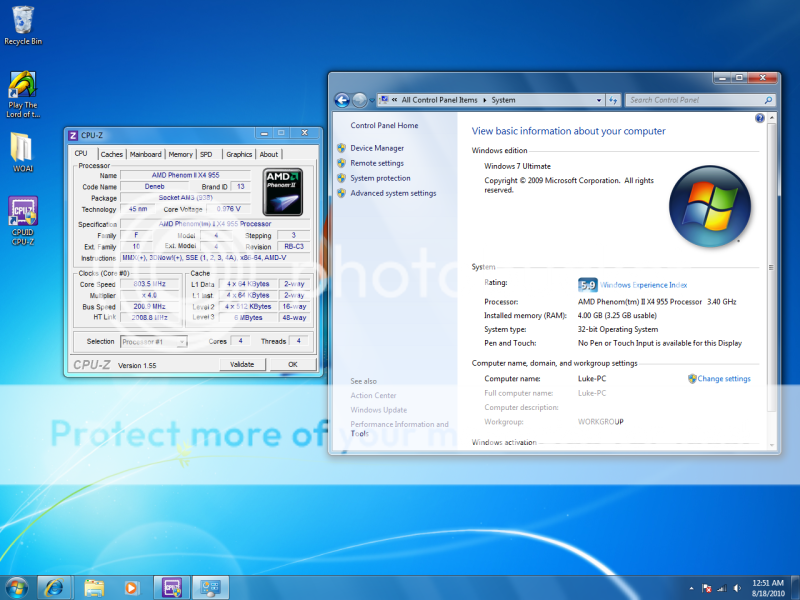Refresh the Control Panel address bar
Viewport: 800px width, 600px height.
click(613, 100)
